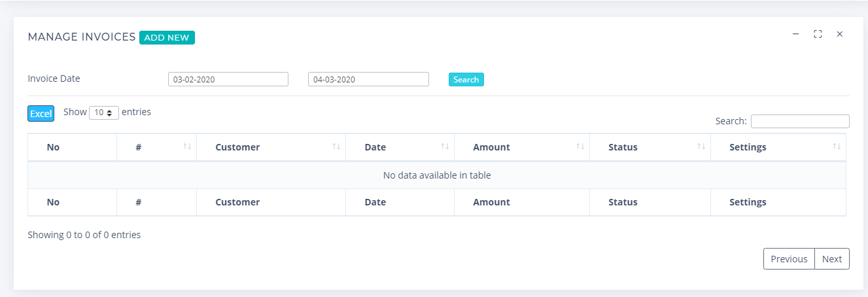Focus the end date field 04-03-2020
The image size is (868, 297).
pyautogui.click(x=368, y=79)
